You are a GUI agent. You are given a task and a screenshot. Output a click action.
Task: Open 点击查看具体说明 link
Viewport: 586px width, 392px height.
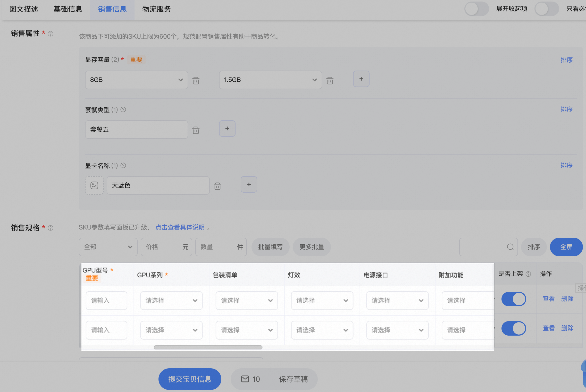coord(180,227)
